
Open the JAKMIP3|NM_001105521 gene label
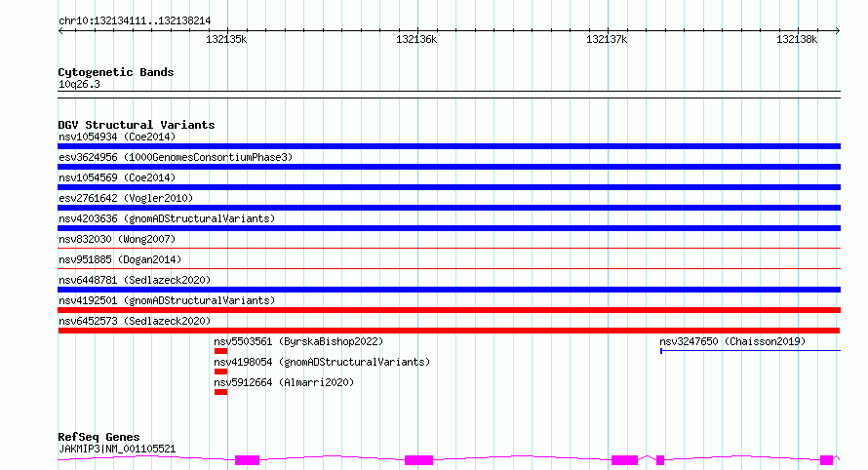coord(117,449)
